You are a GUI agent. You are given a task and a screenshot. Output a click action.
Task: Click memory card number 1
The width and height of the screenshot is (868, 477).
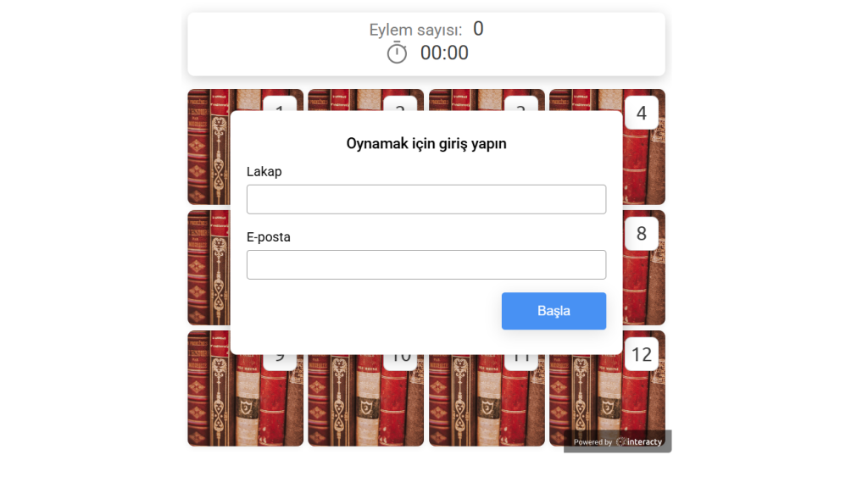coord(209,147)
